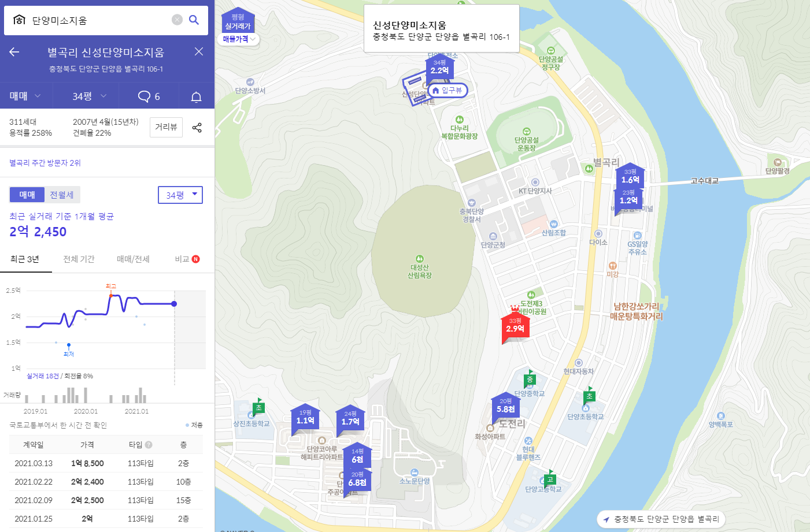Click into the 단양미소지움 search field
Image resolution: width=810 pixels, height=532 pixels.
point(98,20)
